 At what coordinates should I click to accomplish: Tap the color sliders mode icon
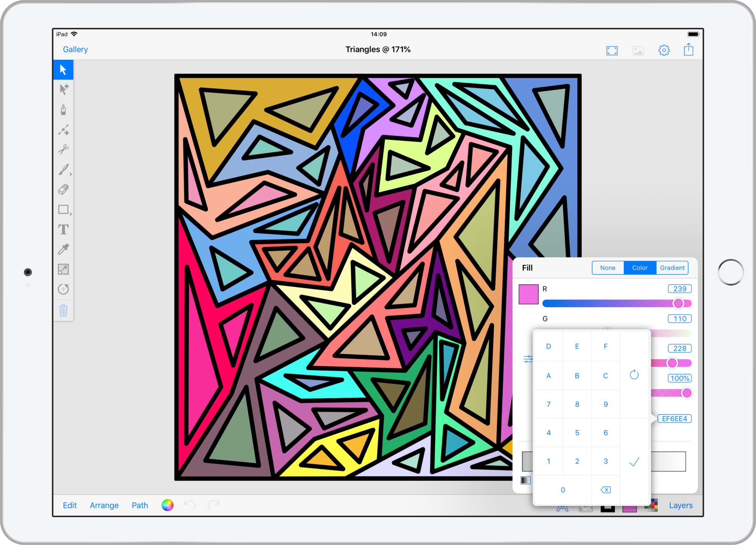click(528, 359)
